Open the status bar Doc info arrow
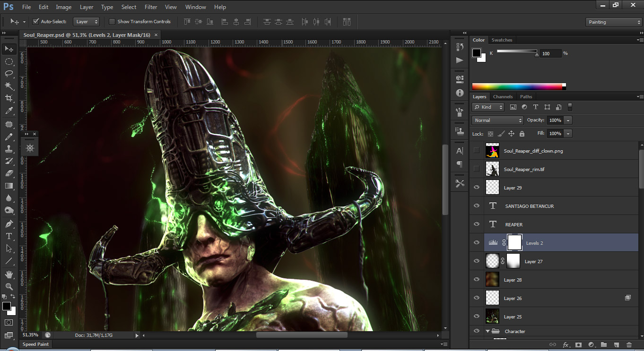The image size is (644, 351). (x=137, y=335)
